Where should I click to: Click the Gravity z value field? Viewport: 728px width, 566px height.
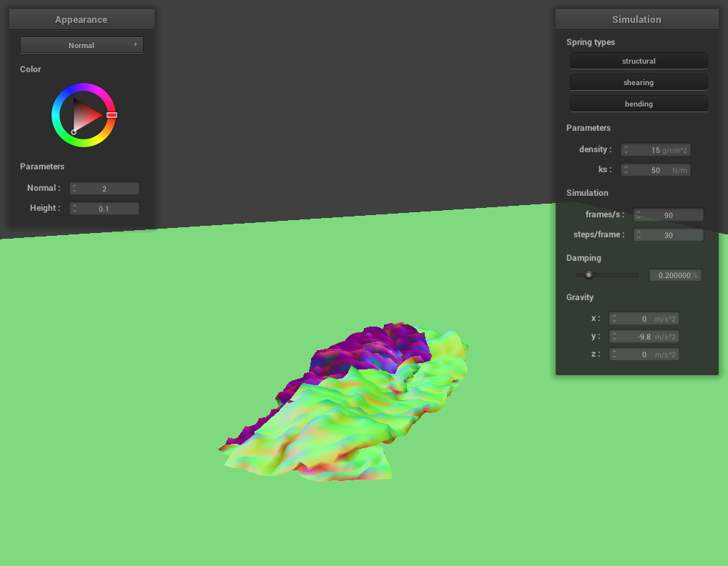pos(644,354)
